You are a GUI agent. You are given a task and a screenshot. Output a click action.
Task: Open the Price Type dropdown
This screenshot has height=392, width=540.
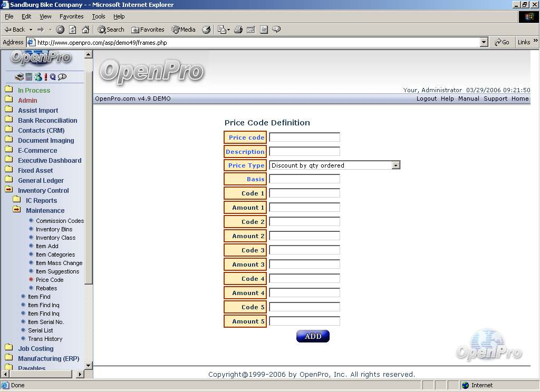point(396,165)
